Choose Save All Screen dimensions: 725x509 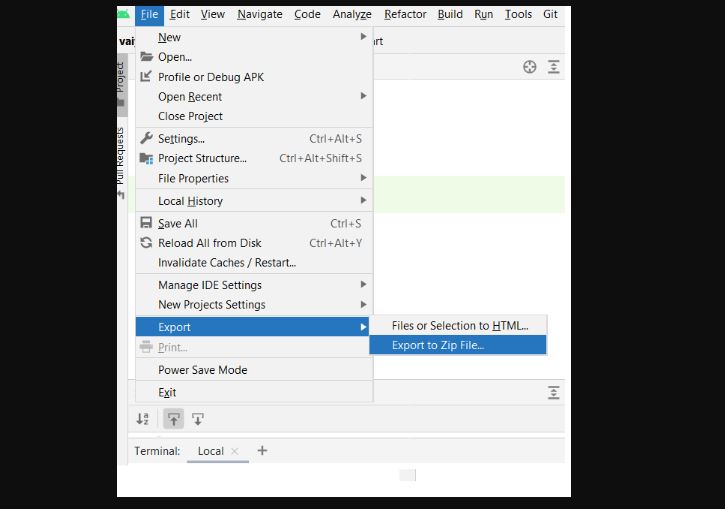click(254, 223)
